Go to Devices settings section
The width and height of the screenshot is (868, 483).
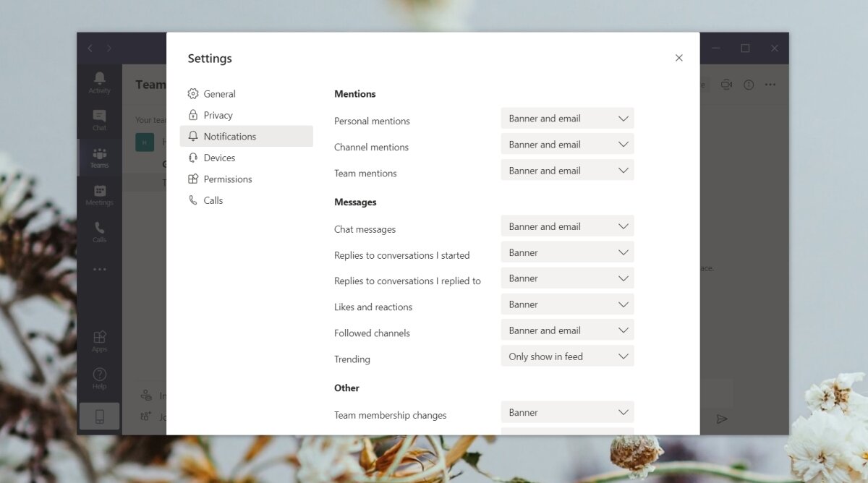[219, 158]
